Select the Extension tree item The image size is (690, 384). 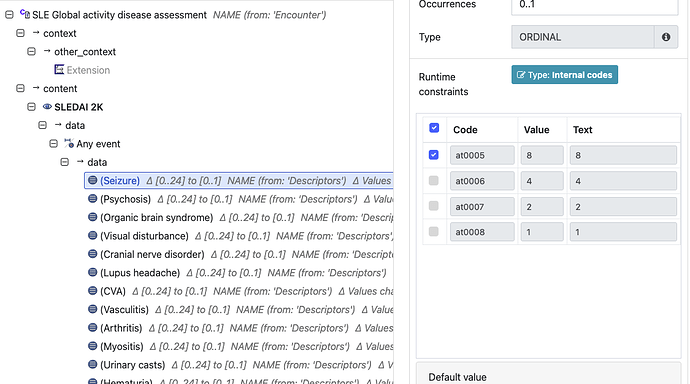coord(88,70)
